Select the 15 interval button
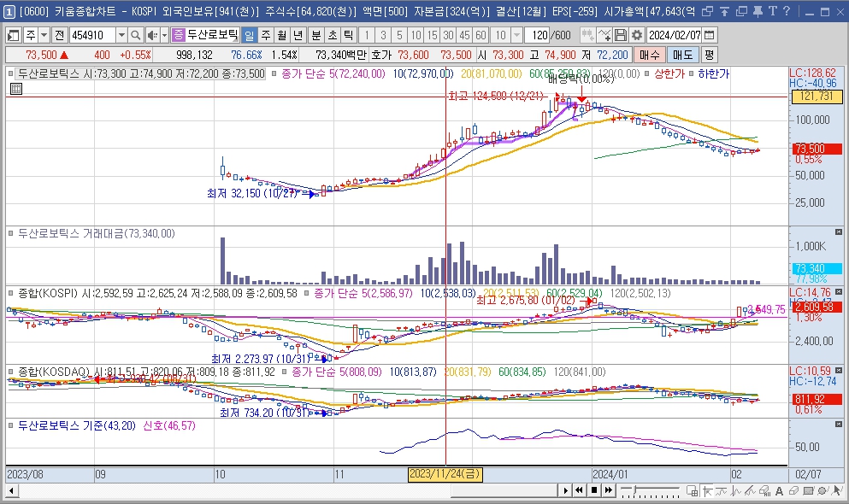The height and width of the screenshot is (504, 849). 432,35
